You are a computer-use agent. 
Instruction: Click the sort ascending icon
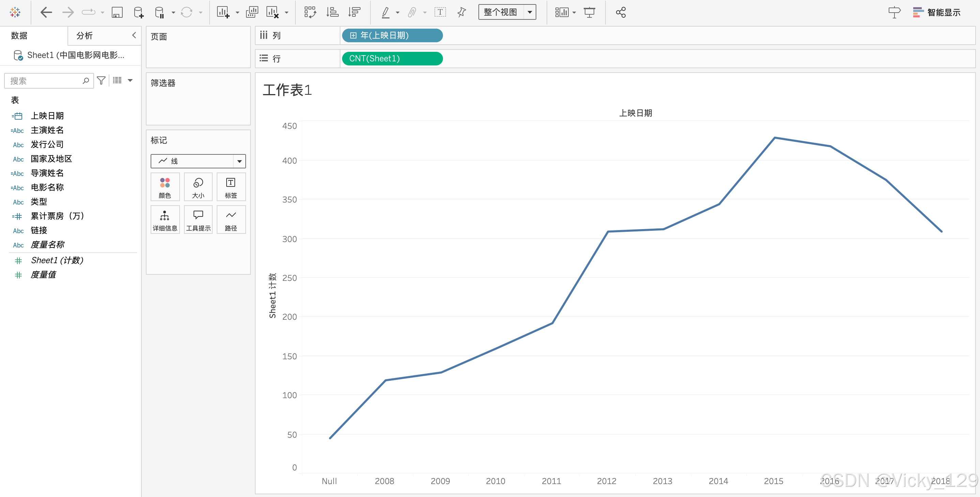pyautogui.click(x=332, y=13)
